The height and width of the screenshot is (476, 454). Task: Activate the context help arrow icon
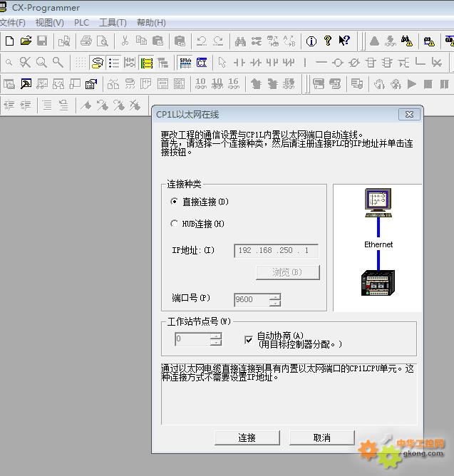(344, 41)
